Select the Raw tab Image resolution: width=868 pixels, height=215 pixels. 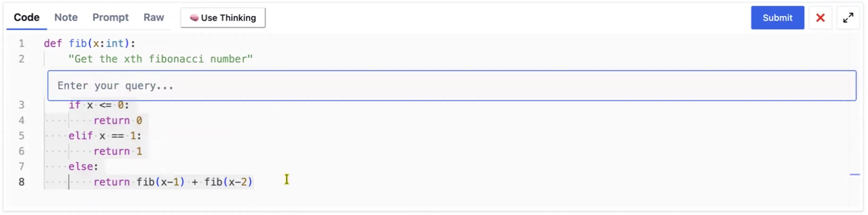(x=154, y=18)
